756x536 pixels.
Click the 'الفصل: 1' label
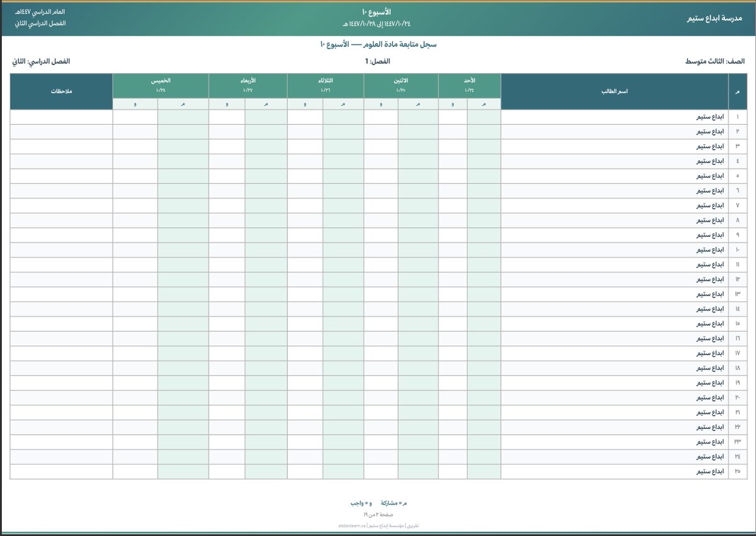click(x=377, y=62)
